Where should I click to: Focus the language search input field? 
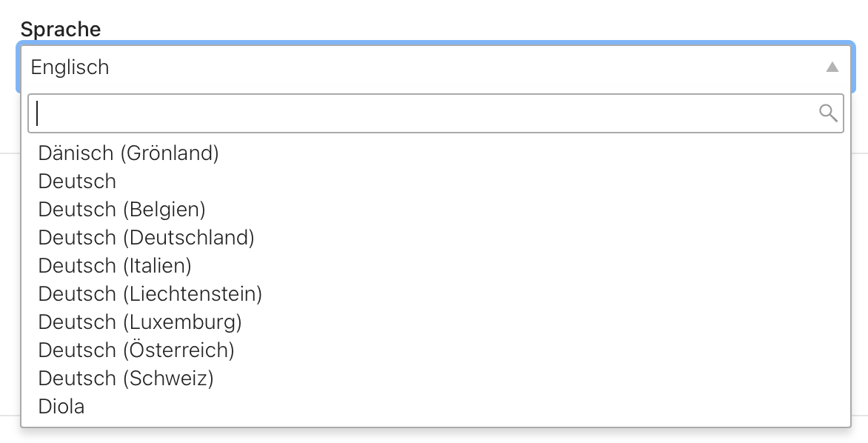[x=435, y=113]
